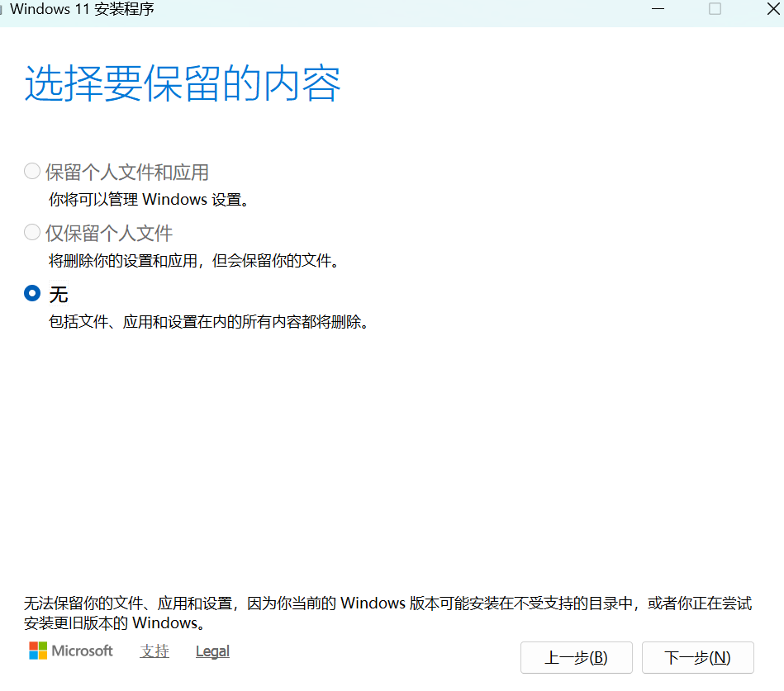Click the 保留个人文件和应用 label text

(x=128, y=172)
